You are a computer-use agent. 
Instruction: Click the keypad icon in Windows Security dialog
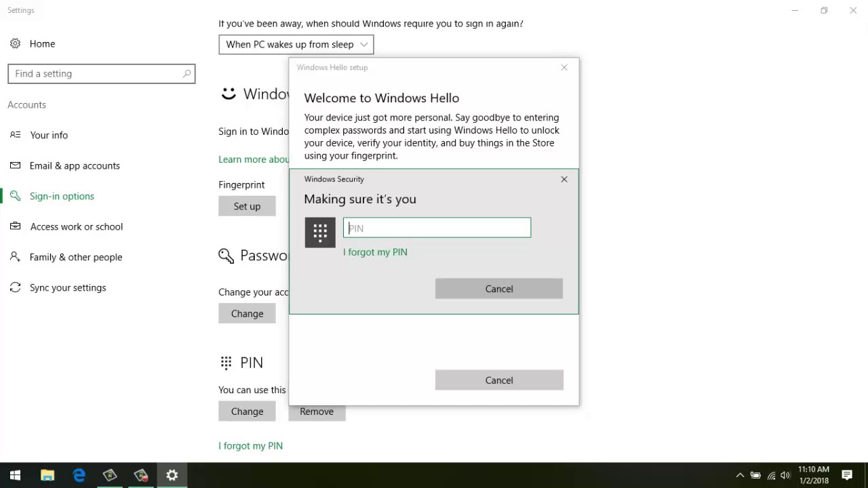click(320, 232)
